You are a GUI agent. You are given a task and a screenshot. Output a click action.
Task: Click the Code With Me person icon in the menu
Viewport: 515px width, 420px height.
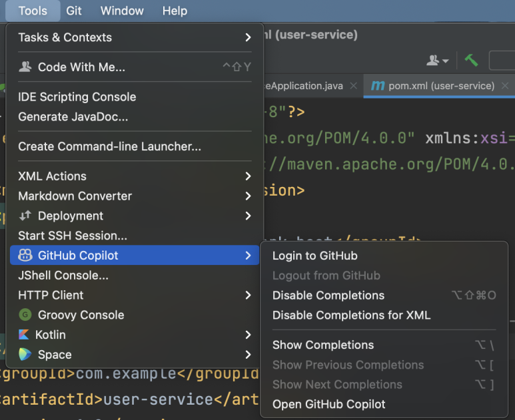point(25,67)
